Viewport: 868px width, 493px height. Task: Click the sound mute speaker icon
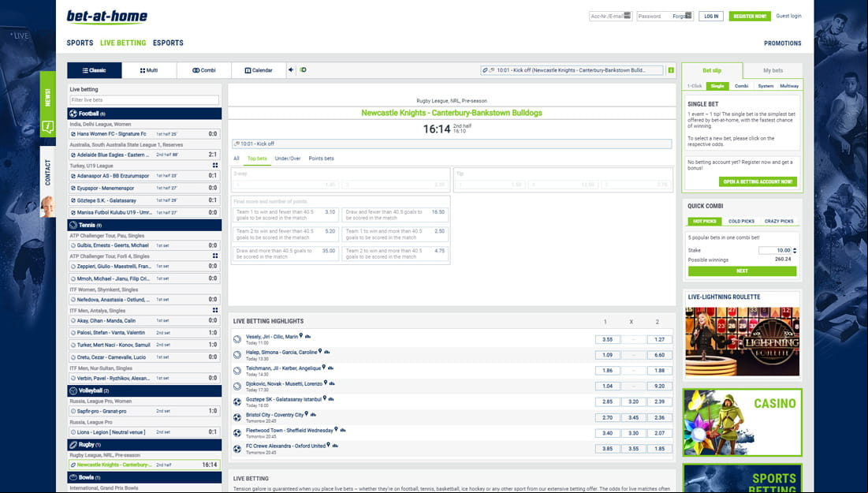point(291,69)
